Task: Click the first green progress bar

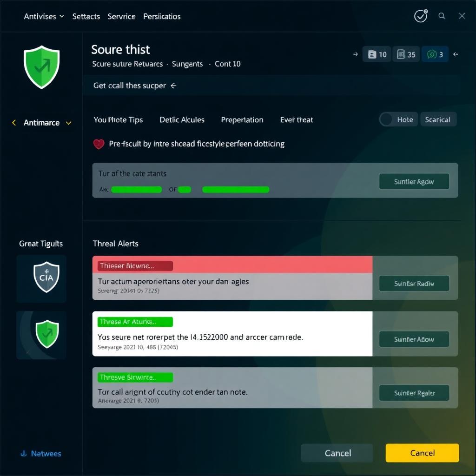Action: tap(136, 190)
